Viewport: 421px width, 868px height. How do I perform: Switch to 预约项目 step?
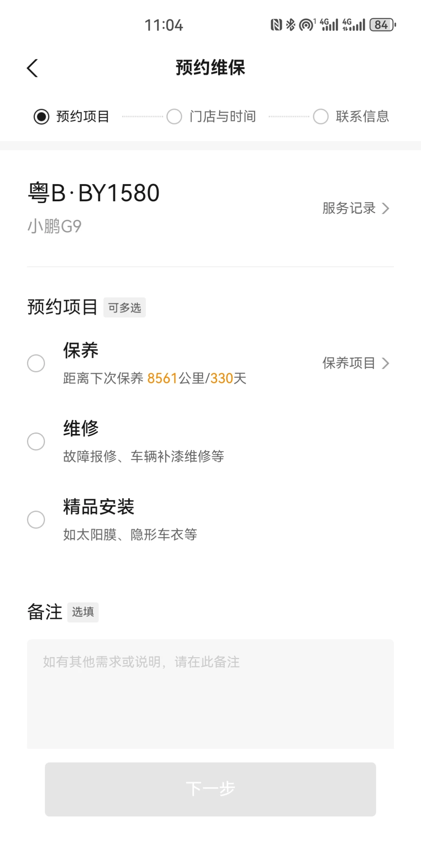(x=72, y=117)
